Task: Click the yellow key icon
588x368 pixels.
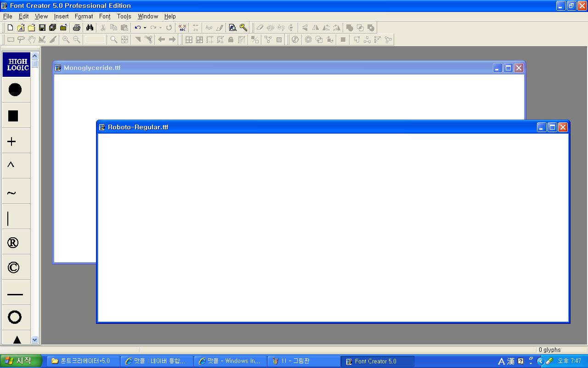Action: tap(243, 28)
